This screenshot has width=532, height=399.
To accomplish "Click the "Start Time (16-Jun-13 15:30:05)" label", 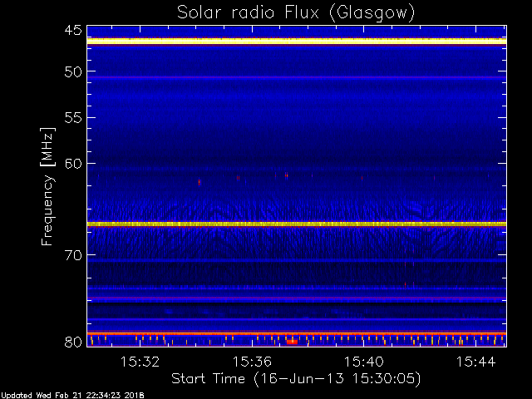I will click(296, 379).
